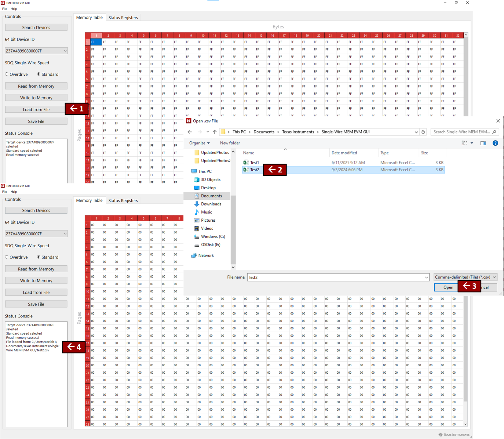Click the Load from File button

click(x=36, y=110)
